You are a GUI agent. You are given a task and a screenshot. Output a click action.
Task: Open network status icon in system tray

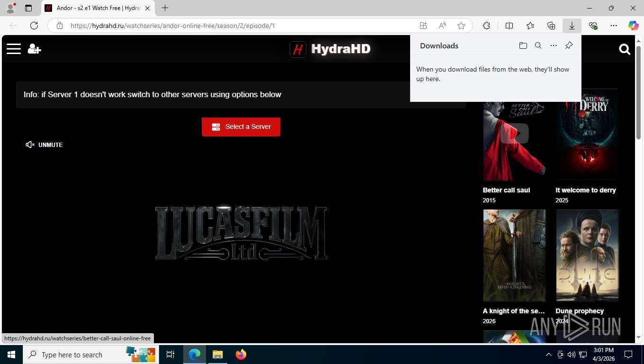tap(583, 355)
